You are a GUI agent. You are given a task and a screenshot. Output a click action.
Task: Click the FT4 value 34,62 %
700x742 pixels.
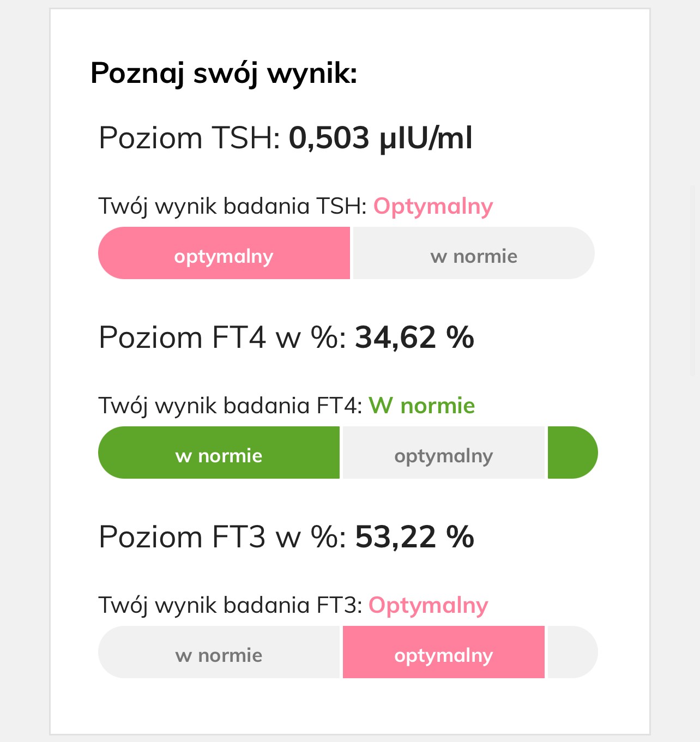(x=414, y=337)
